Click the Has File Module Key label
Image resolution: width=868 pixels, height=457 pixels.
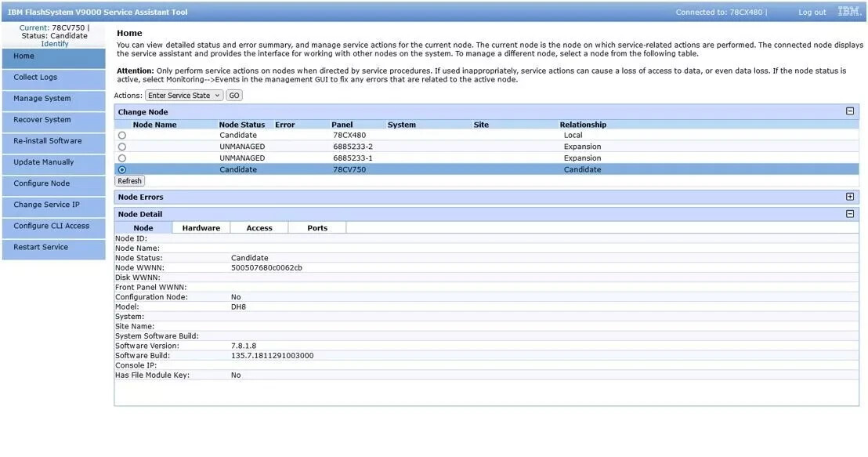tap(152, 375)
